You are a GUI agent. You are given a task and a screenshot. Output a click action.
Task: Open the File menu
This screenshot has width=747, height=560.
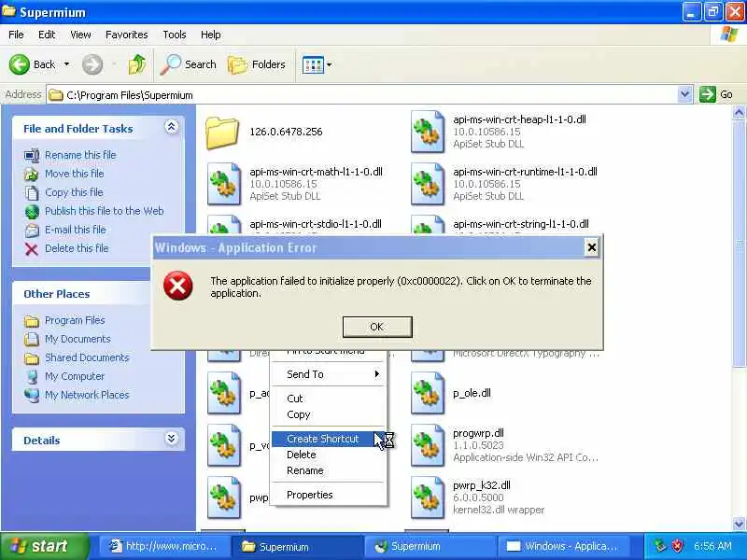tap(16, 35)
